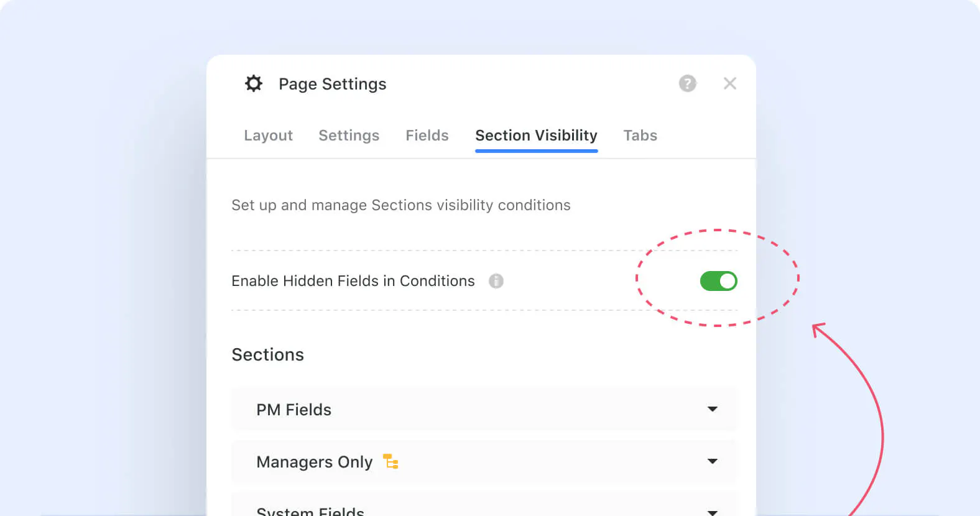
Task: Click the info icon beside Enable Hidden Fields
Action: coord(496,281)
